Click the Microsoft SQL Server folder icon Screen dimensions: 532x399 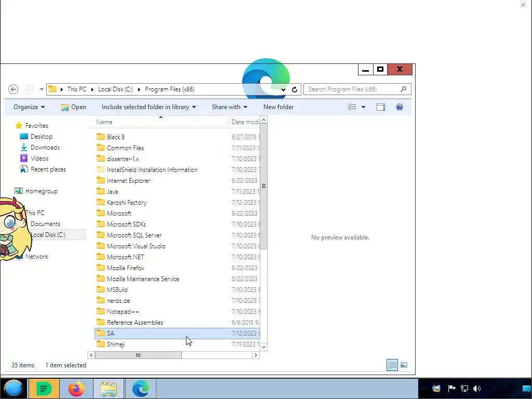[x=100, y=235]
